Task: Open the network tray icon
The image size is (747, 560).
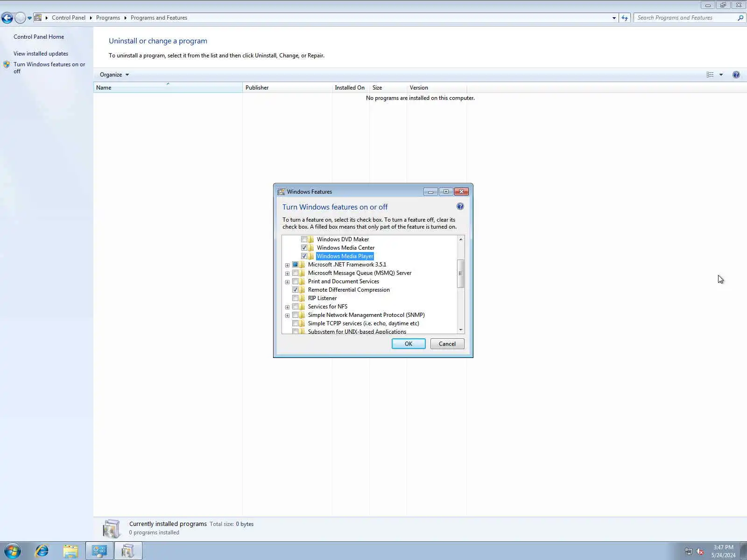Action: click(688, 552)
